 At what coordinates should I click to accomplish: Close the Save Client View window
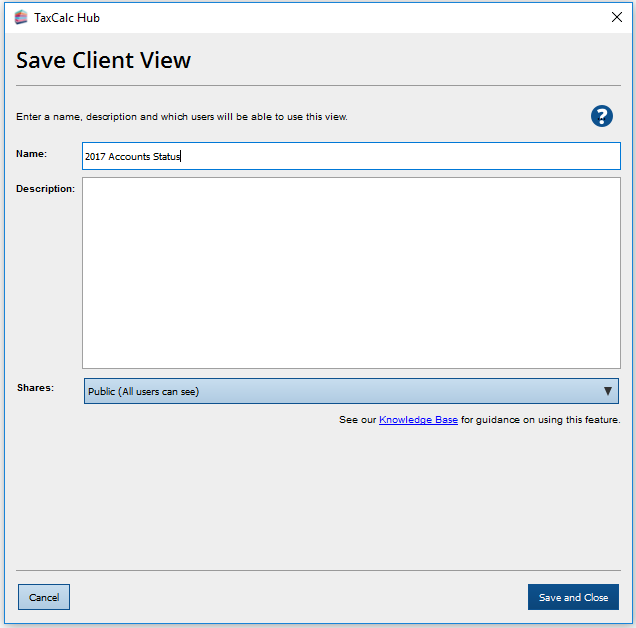click(x=616, y=17)
